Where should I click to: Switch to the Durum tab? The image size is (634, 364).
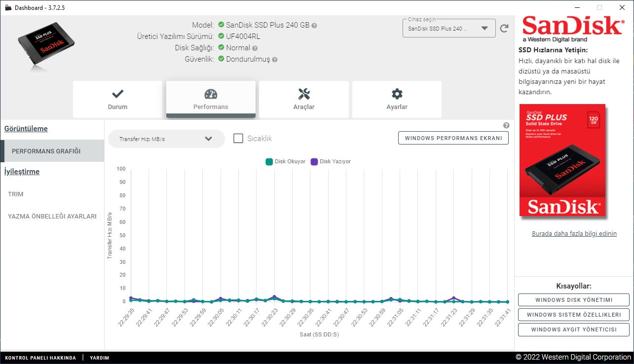click(117, 99)
